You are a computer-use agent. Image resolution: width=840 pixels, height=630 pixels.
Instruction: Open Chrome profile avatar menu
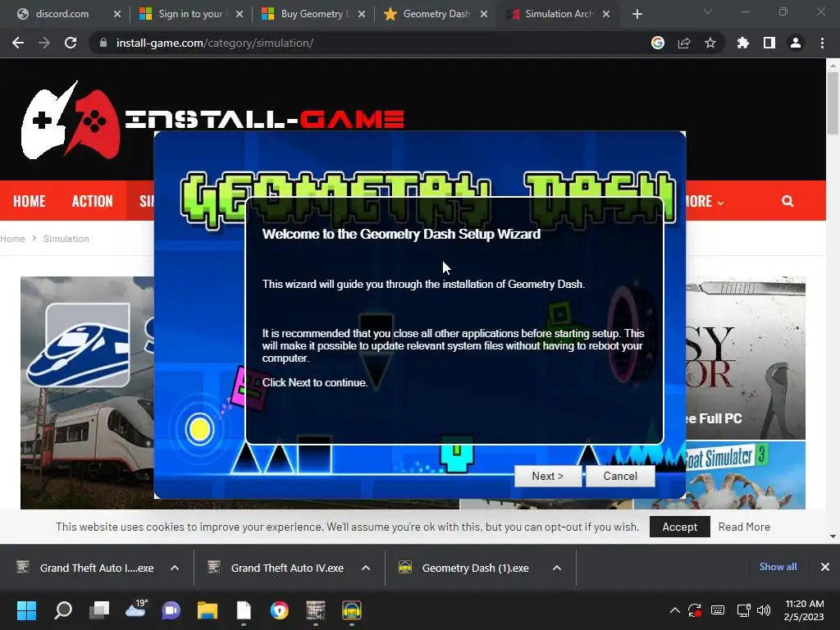[x=796, y=43]
